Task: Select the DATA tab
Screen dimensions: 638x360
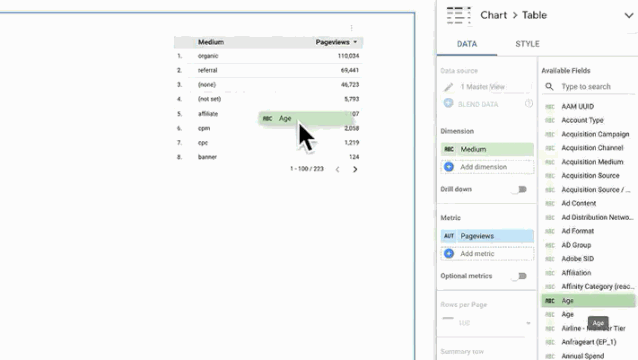Action: pyautogui.click(x=467, y=44)
